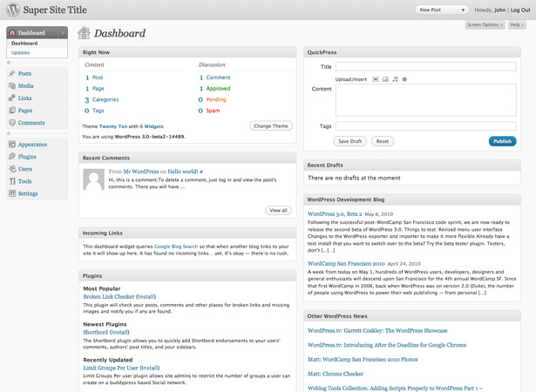Image resolution: width=536 pixels, height=392 pixels.
Task: Expand the Help panel
Action: [517, 24]
